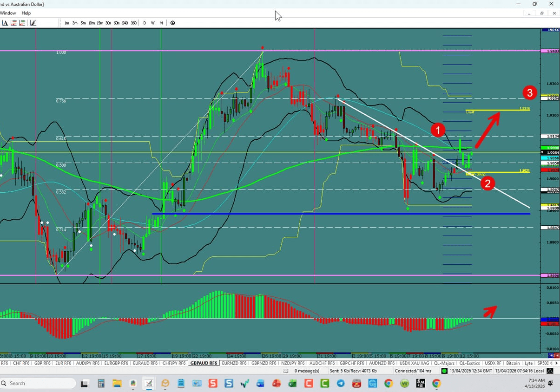Open the GBP RF6 chart tab
The height and width of the screenshot is (392, 560).
click(x=43, y=363)
